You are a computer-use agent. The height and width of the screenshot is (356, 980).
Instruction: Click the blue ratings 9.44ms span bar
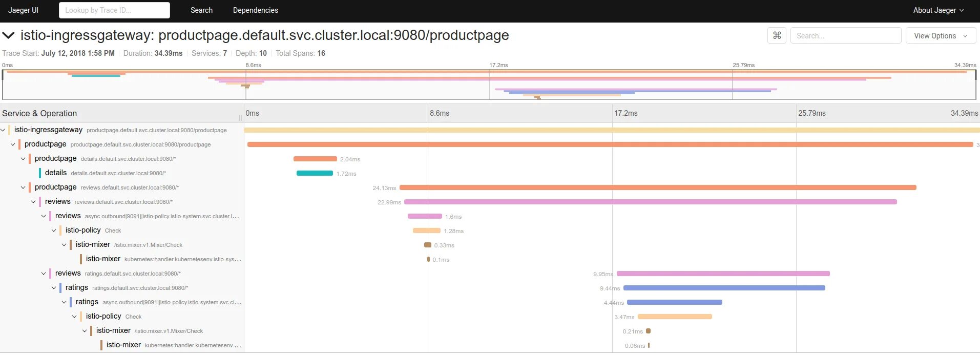[724, 288]
